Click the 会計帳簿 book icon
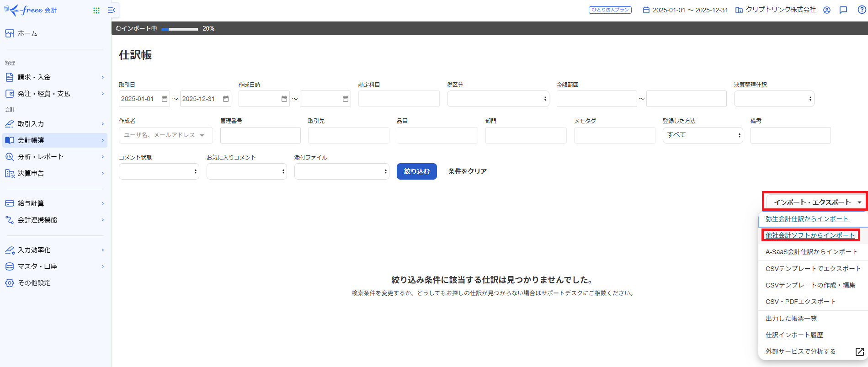This screenshot has width=868, height=367. (10, 140)
